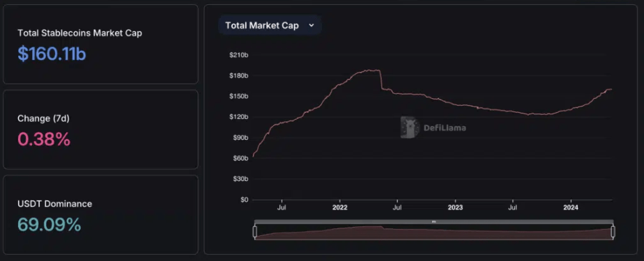The image size is (644, 261).
Task: Select the USDT Dominance card
Action: click(100, 214)
